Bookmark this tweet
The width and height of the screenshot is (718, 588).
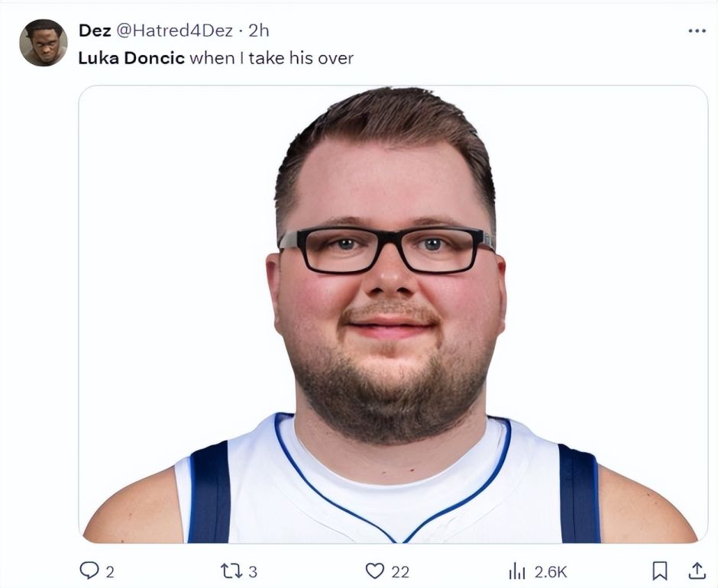click(x=659, y=571)
